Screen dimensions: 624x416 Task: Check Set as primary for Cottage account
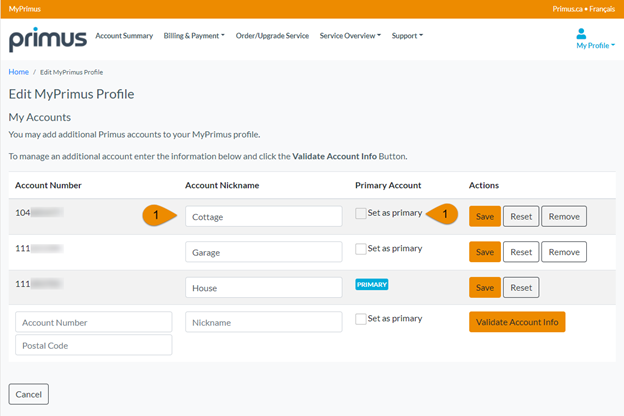tap(361, 213)
